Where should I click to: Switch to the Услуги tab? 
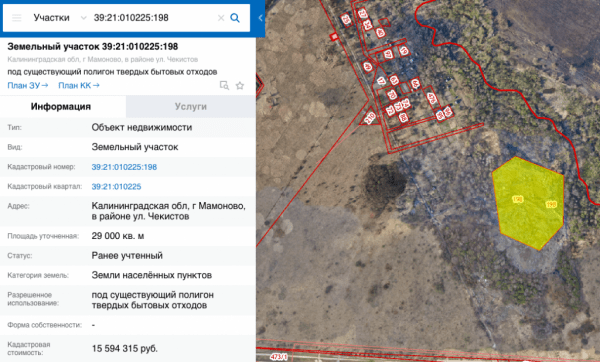pos(191,106)
